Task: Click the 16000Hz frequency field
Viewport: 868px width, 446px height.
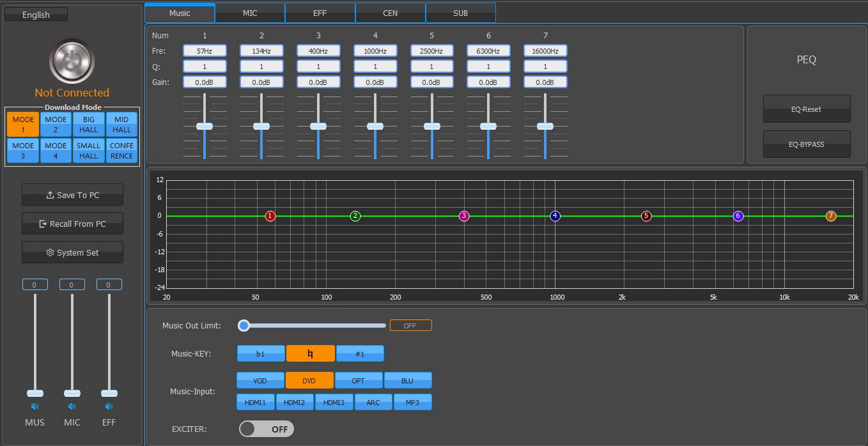Action: [545, 50]
